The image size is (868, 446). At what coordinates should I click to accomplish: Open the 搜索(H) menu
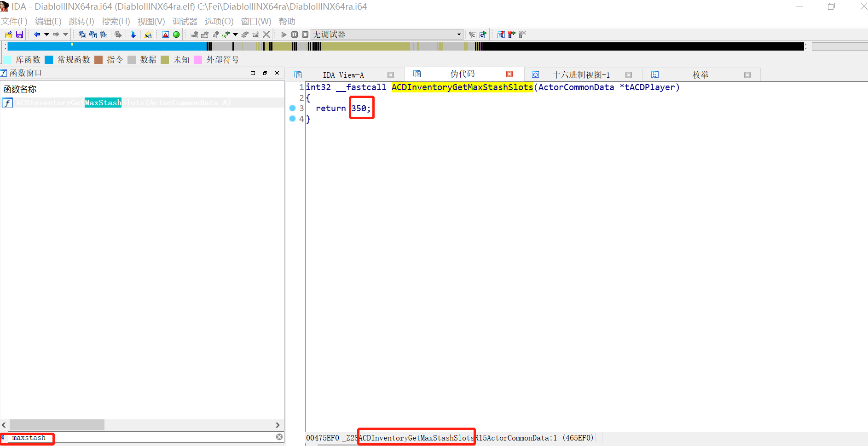116,21
